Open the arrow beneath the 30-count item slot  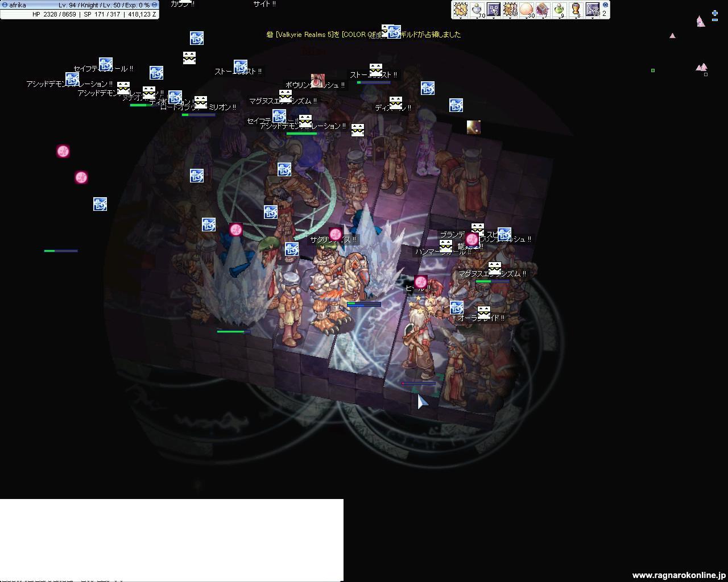[x=527, y=18]
